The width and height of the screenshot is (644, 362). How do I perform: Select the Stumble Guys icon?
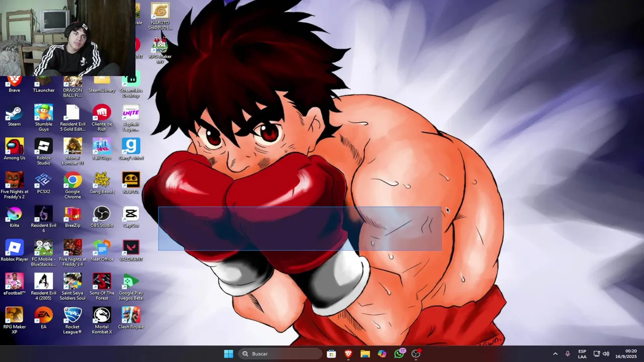click(44, 118)
